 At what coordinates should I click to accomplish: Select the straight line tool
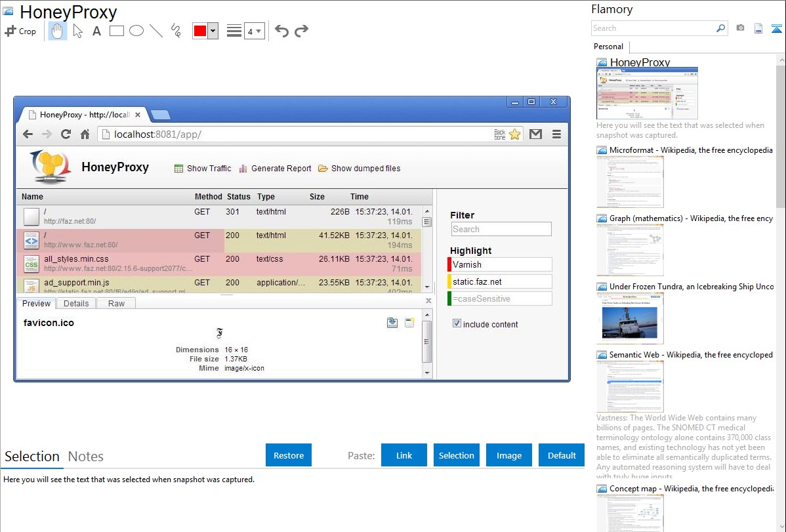click(x=156, y=31)
